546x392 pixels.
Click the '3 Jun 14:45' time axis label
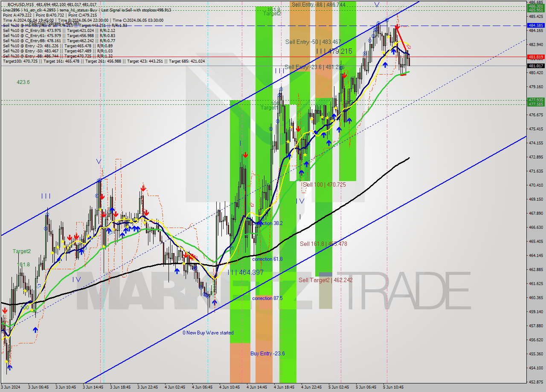93,387
